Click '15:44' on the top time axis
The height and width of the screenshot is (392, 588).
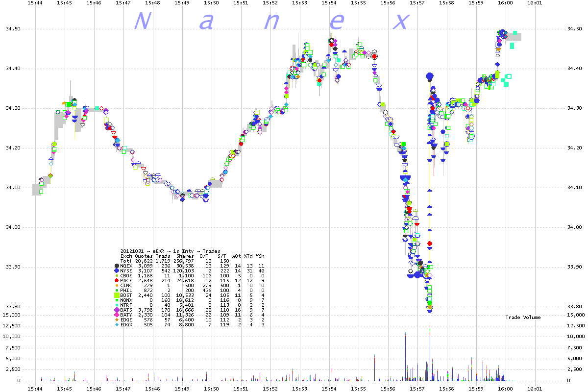(x=35, y=3)
